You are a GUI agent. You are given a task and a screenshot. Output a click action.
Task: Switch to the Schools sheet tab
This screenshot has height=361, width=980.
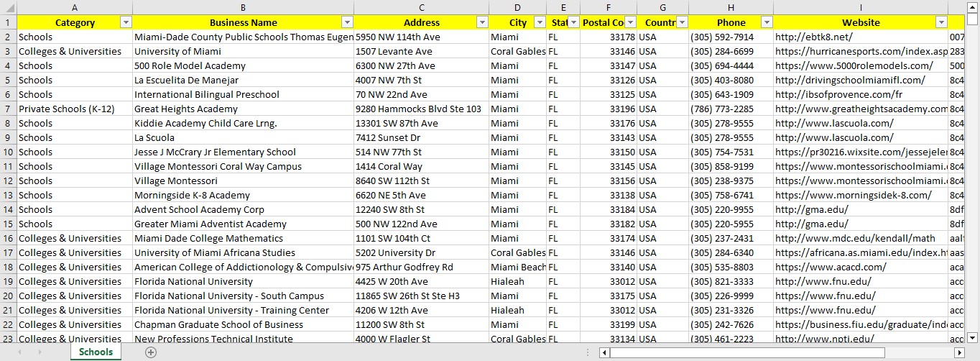click(96, 352)
